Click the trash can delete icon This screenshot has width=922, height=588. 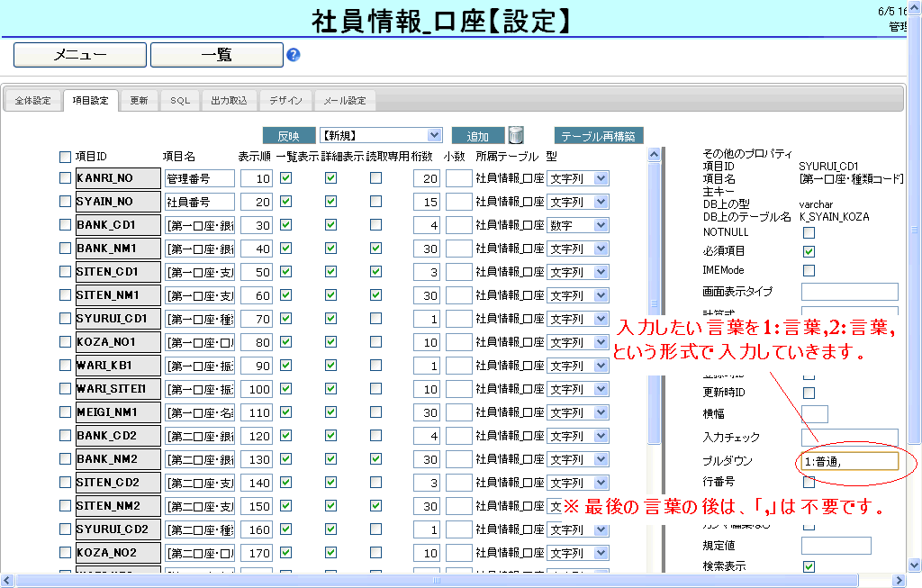coord(516,135)
